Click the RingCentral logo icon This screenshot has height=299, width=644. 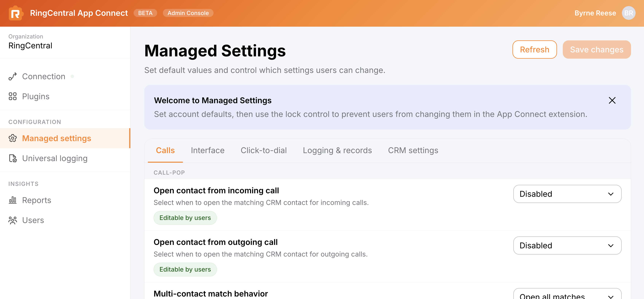pos(16,13)
